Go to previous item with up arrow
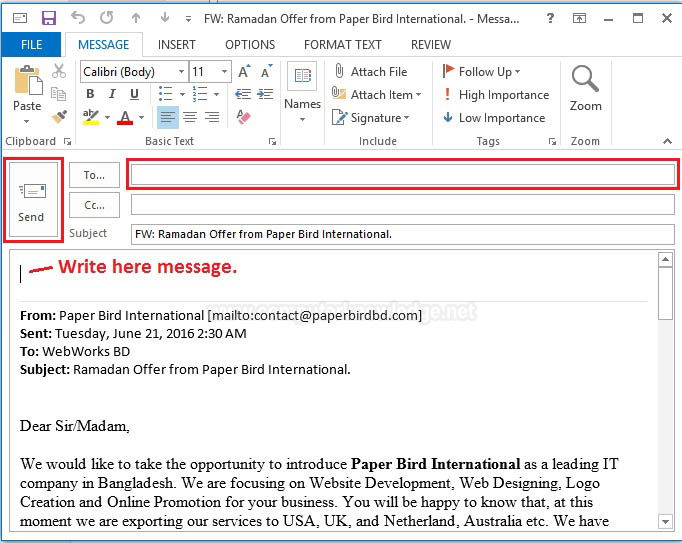Image resolution: width=682 pixels, height=543 pixels. (136, 18)
